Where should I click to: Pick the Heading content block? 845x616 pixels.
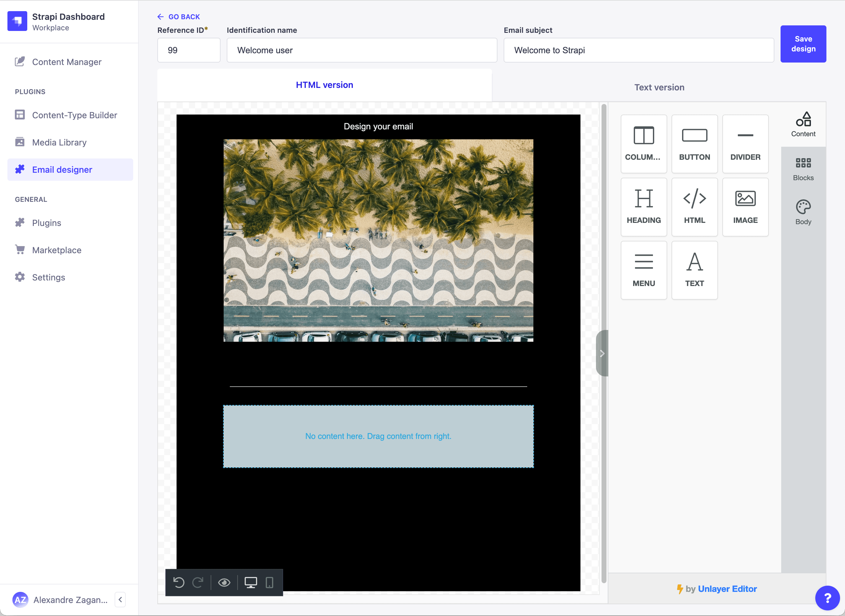[x=644, y=206]
